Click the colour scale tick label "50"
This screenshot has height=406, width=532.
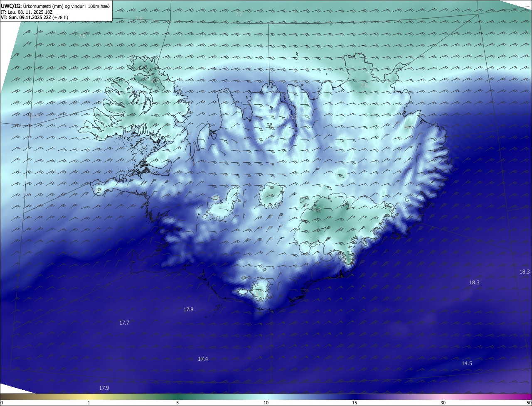click(x=529, y=403)
